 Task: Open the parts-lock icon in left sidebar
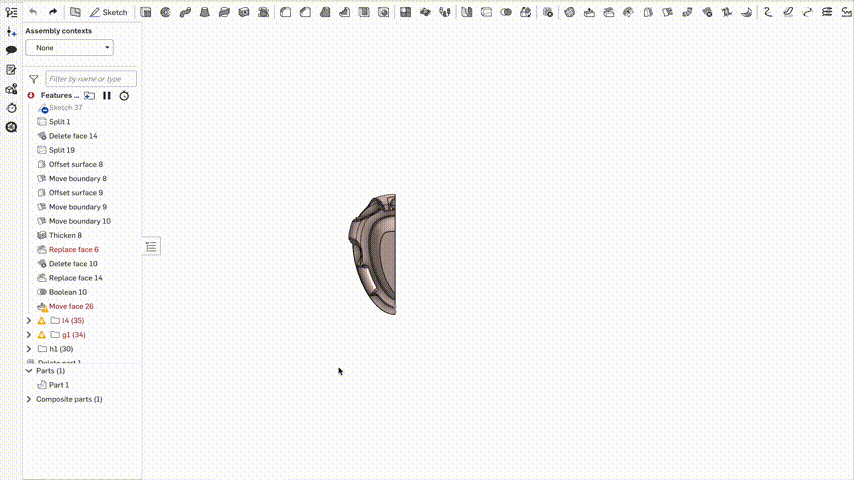[x=11, y=89]
